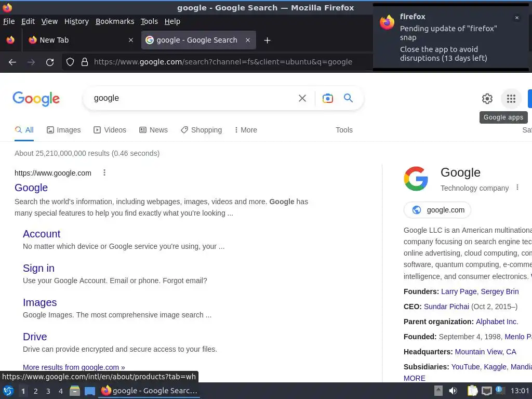Open Google quick settings gear

[x=487, y=99]
